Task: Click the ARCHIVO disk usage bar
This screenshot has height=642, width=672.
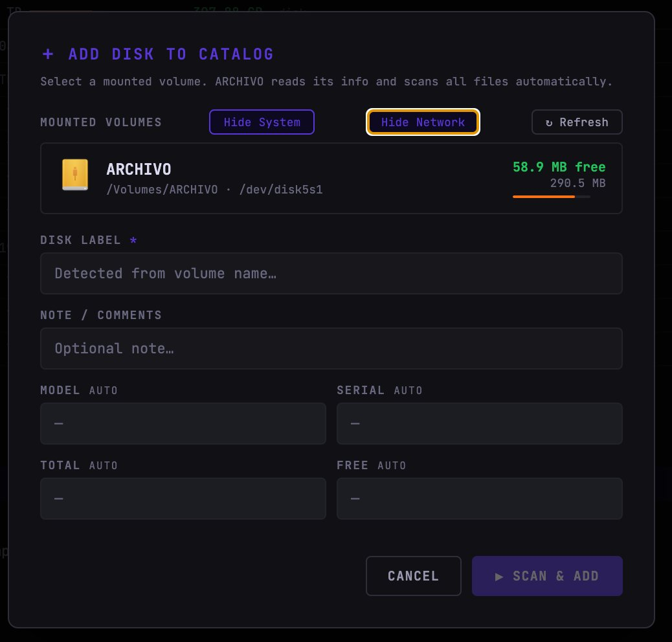Action: coord(552,197)
